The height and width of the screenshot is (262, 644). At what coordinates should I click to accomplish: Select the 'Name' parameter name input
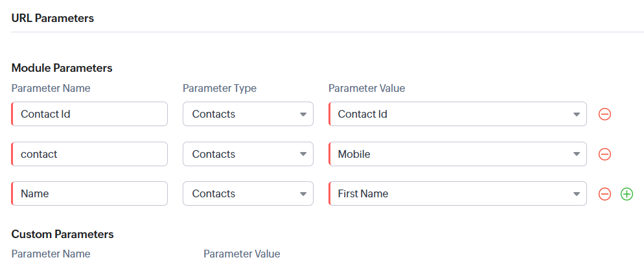point(89,193)
